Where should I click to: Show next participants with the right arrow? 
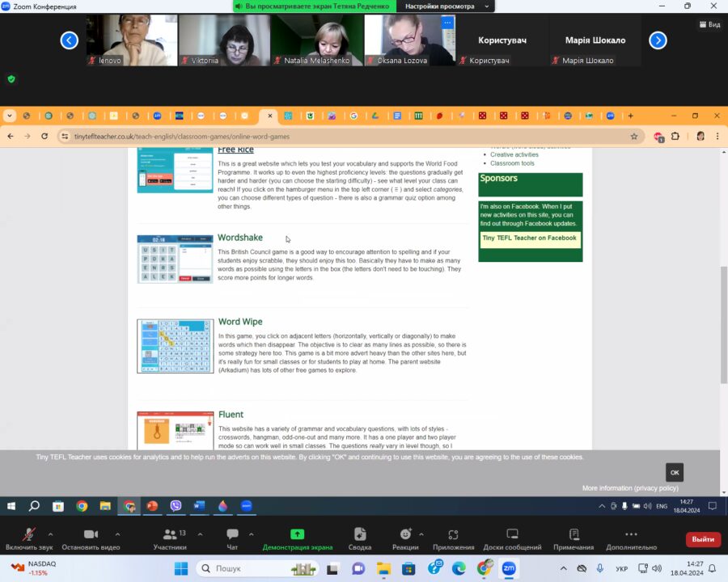658,40
